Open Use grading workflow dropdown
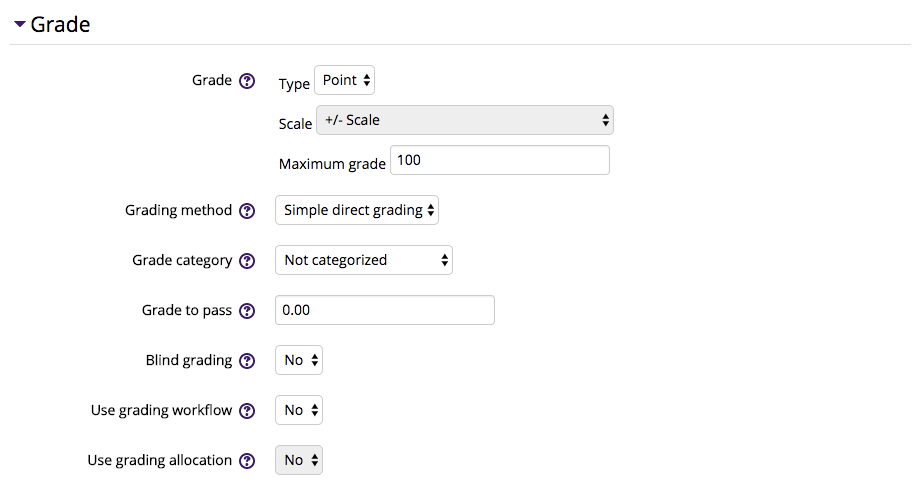Viewport: 921px width, 492px height. [299, 410]
